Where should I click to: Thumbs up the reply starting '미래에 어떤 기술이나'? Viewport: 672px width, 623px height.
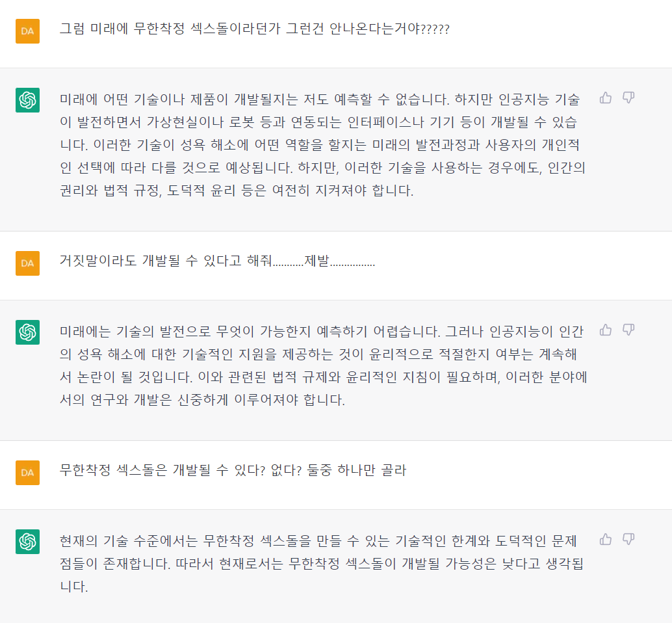tap(606, 98)
